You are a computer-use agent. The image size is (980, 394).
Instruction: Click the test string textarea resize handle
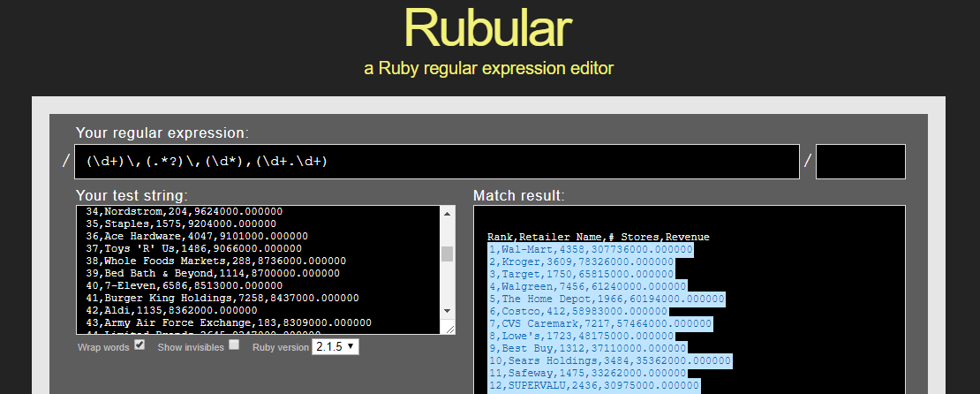coord(449,329)
